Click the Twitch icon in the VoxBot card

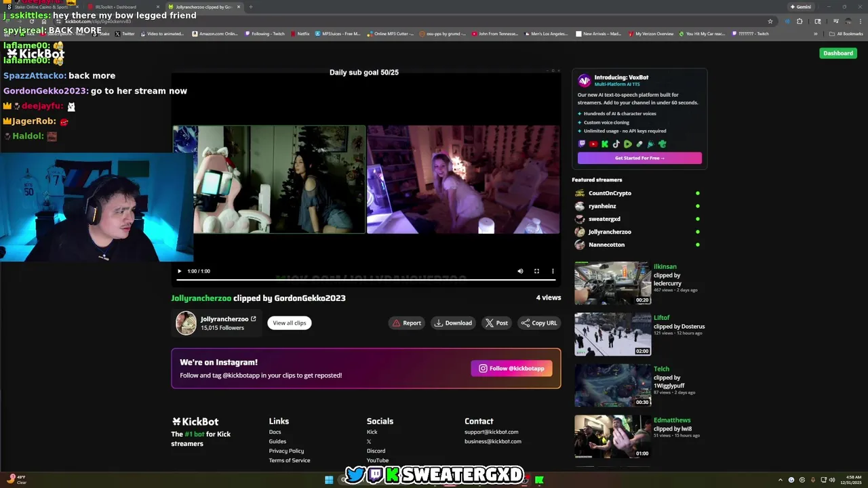582,144
